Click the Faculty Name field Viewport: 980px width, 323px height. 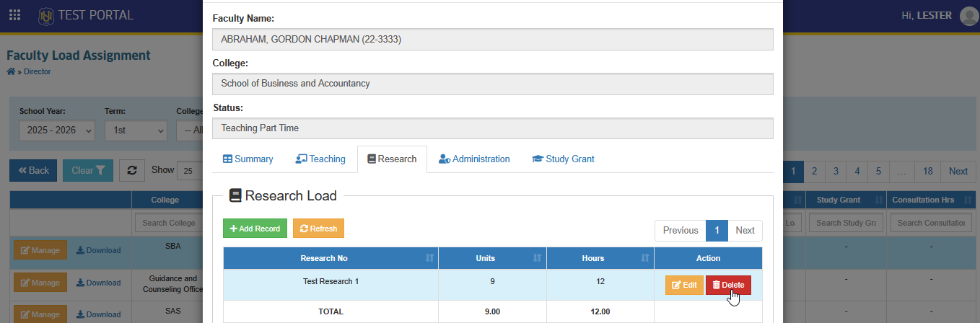[x=493, y=40]
